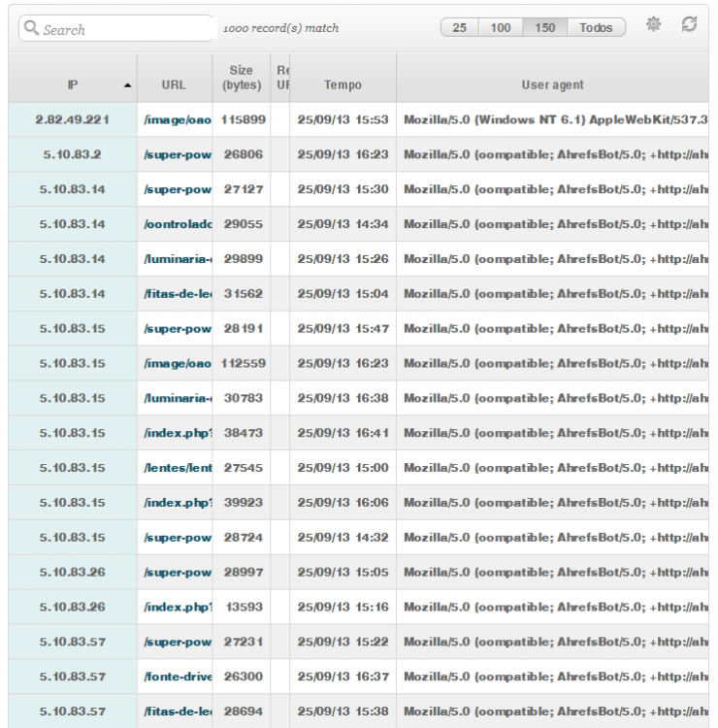The width and height of the screenshot is (718, 728).
Task: Sort by the User agent column header
Action: point(552,85)
